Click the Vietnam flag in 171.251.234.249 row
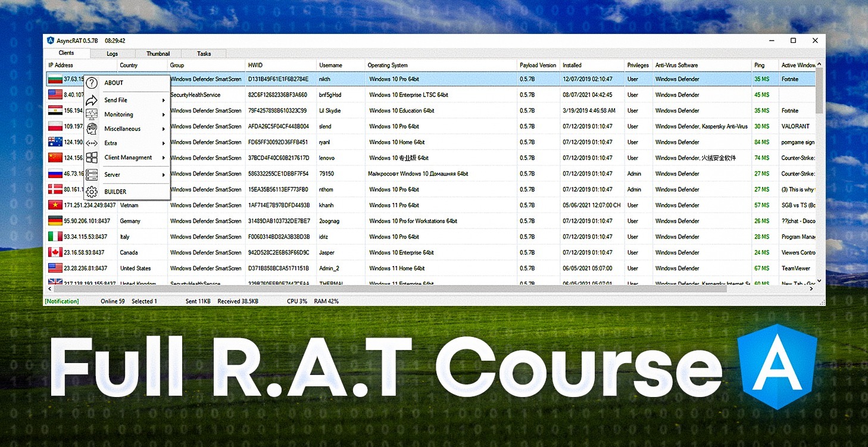Image resolution: width=868 pixels, height=447 pixels. click(55, 205)
